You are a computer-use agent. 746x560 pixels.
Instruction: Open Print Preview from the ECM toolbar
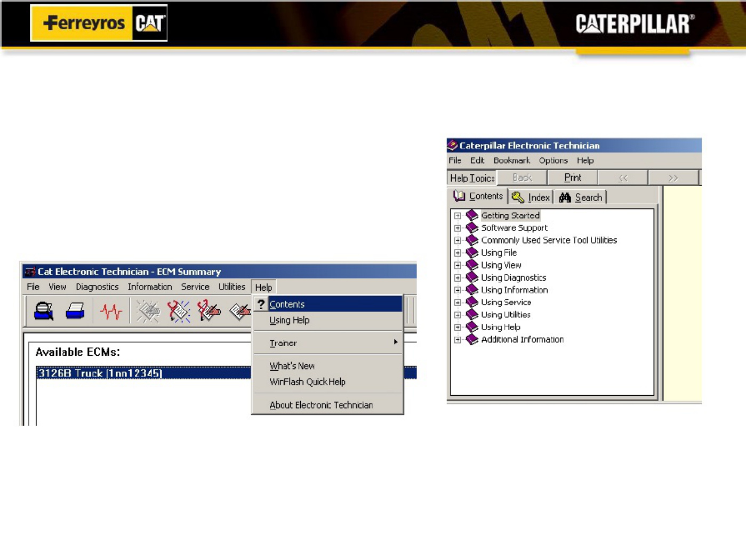pyautogui.click(x=44, y=311)
